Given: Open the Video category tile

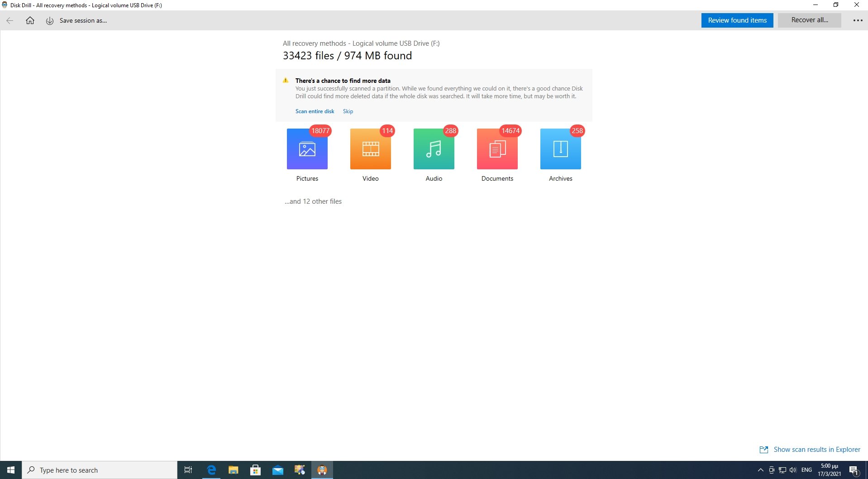Looking at the screenshot, I should coord(371,149).
